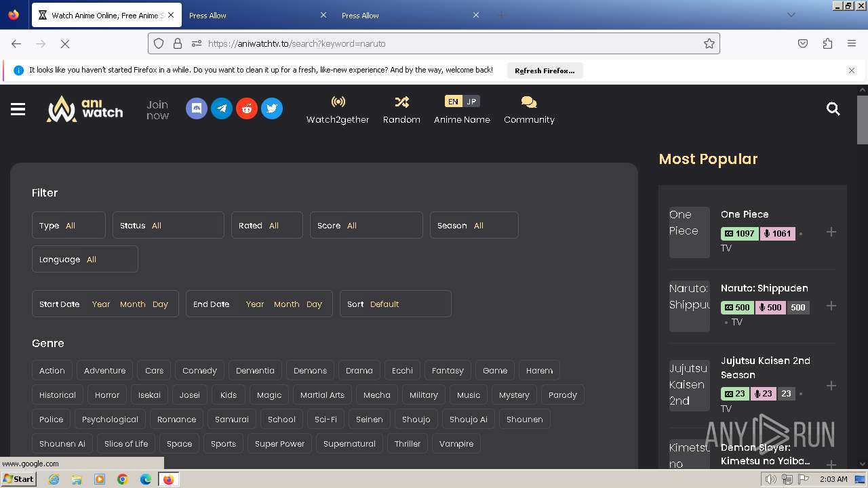Open the Telegram join icon

point(222,108)
